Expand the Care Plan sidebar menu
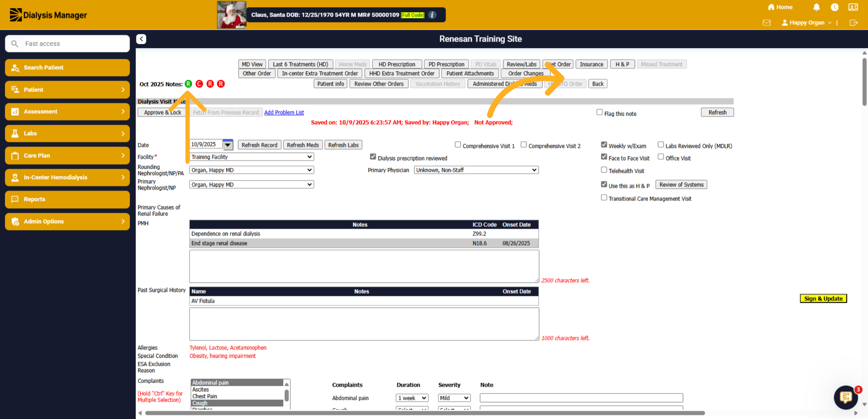Viewport: 868px width, 419px height. pos(67,155)
